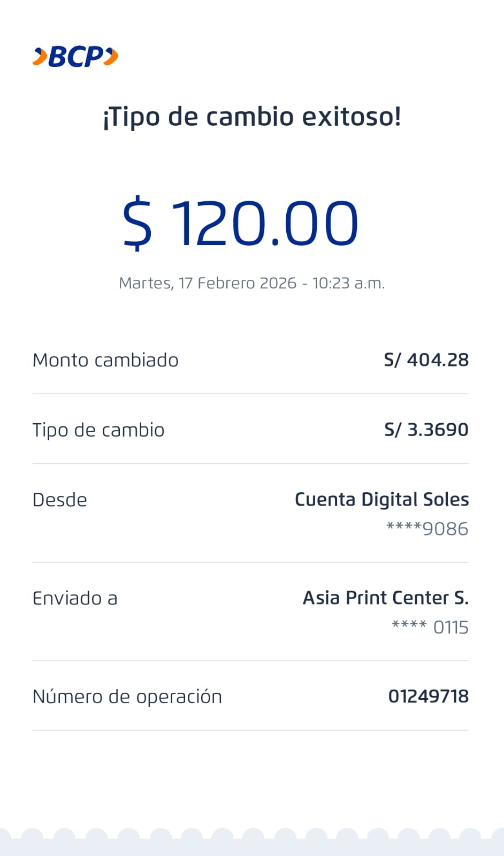Image resolution: width=504 pixels, height=856 pixels.
Task: Click the 120.00 amount figure
Action: [x=265, y=223]
